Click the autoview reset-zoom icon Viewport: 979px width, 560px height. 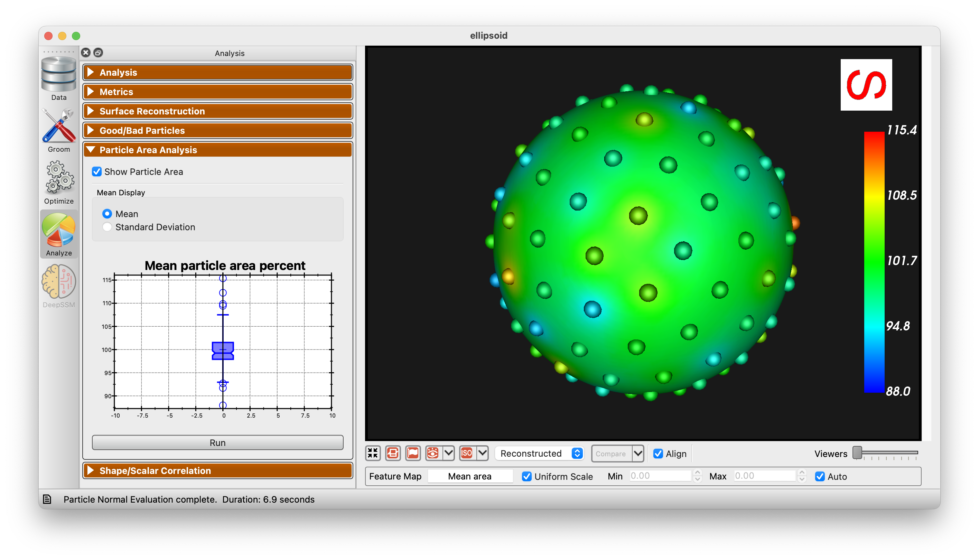[x=373, y=454]
